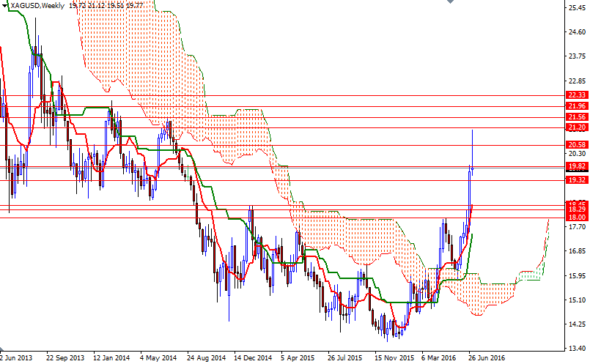The width and height of the screenshot is (590, 364).
Task: Click the 4 May 2014 date label
Action: pos(158,358)
